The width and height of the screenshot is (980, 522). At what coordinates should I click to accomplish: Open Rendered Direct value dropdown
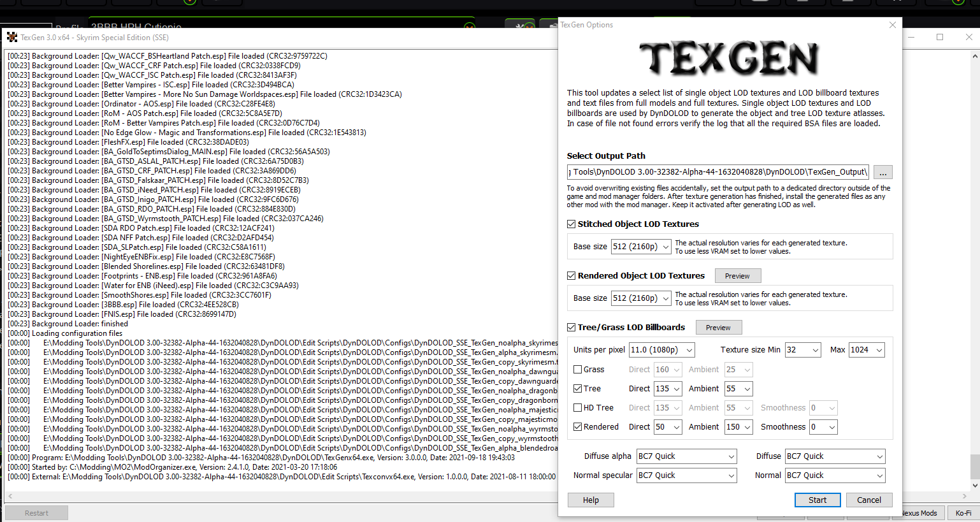click(x=668, y=427)
